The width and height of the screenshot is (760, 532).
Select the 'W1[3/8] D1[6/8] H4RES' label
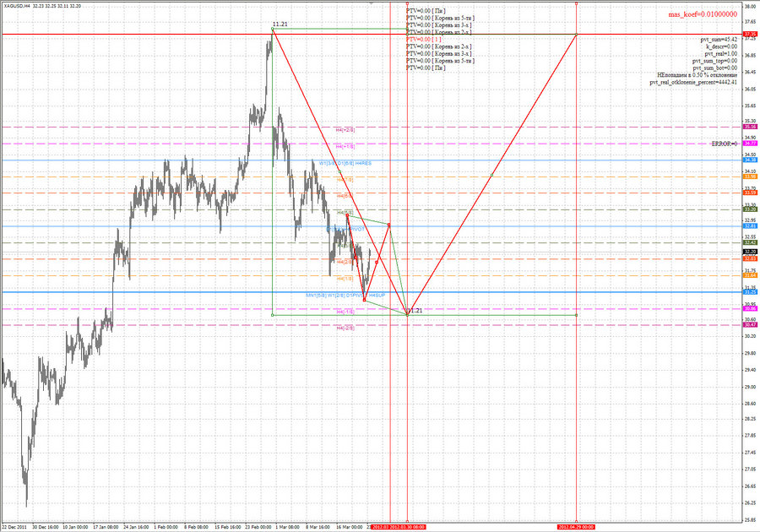click(x=345, y=163)
